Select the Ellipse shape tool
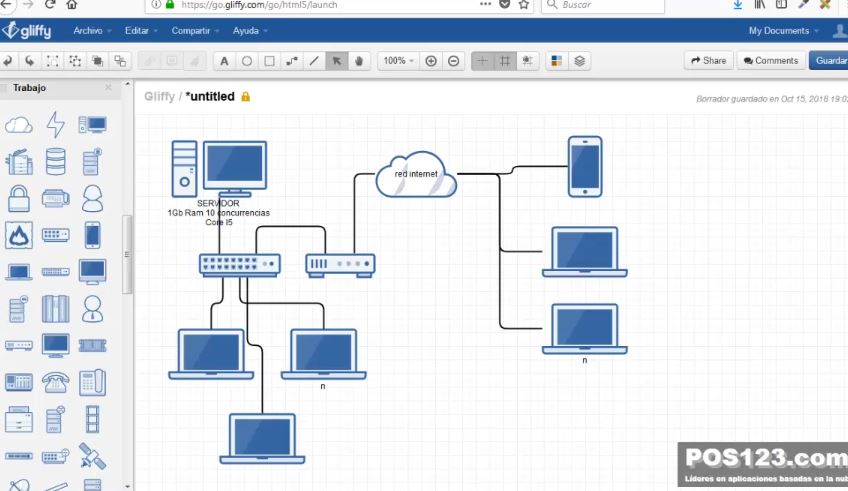848x491 pixels. [247, 61]
